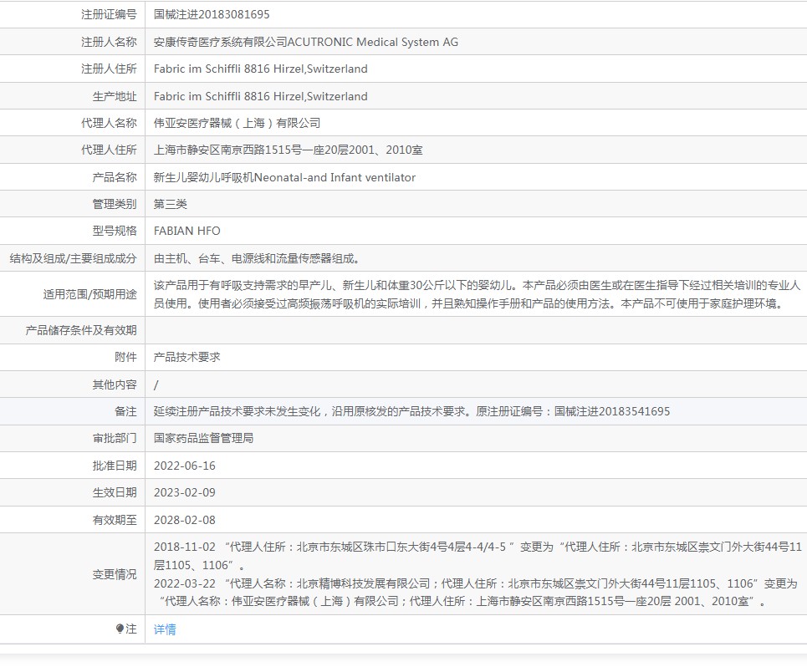Click the 注册人名称 label

coord(109,42)
